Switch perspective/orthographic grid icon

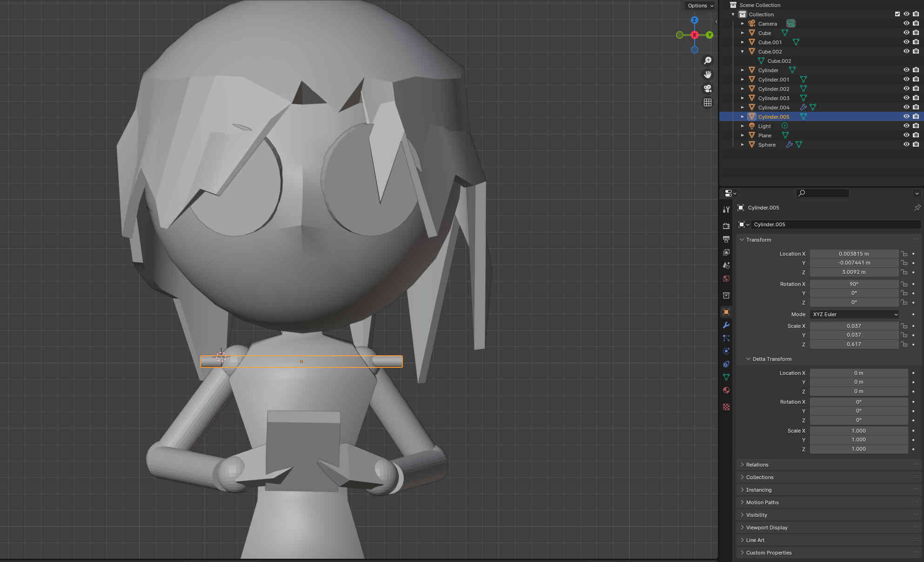tap(708, 102)
